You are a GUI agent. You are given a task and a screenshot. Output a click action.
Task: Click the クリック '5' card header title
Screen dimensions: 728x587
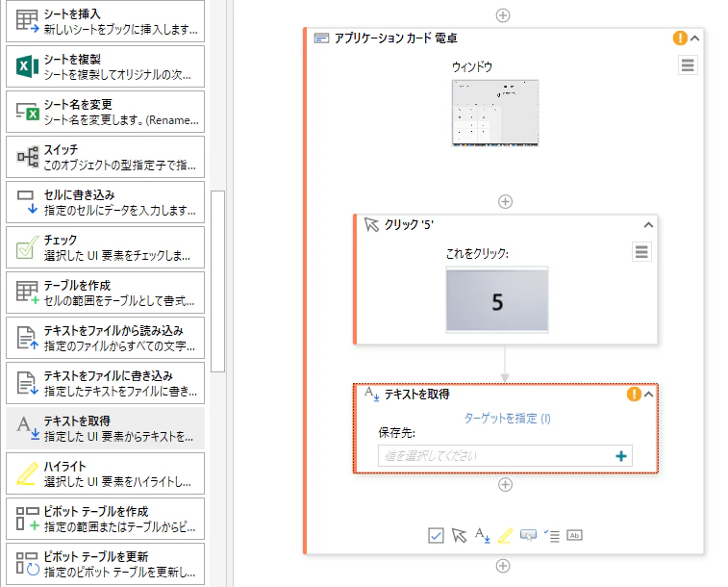pos(409,225)
